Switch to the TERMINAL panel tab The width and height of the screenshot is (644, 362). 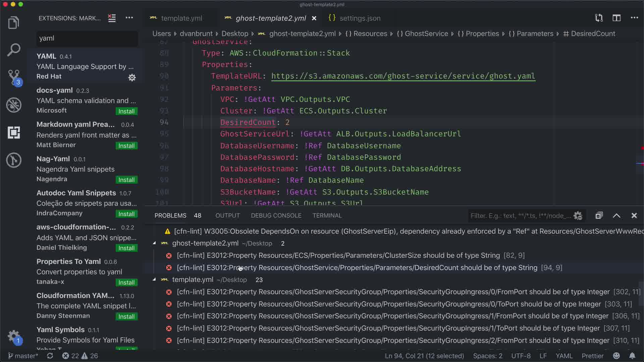[327, 216]
